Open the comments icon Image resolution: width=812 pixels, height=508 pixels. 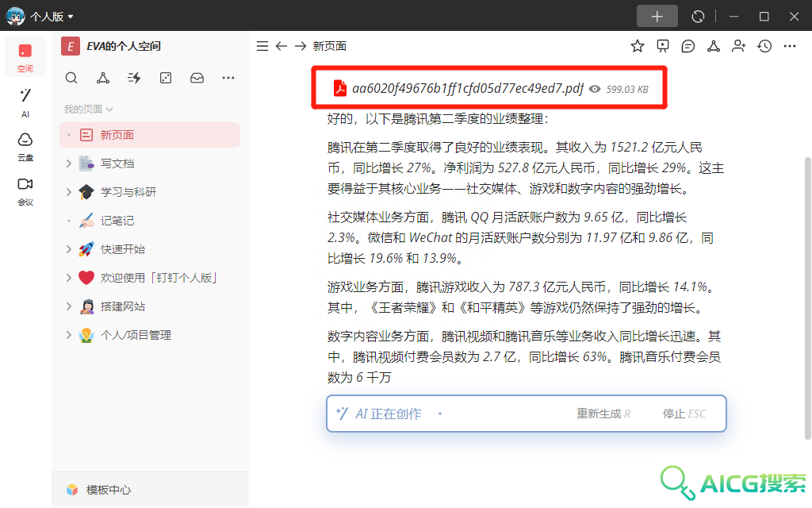point(688,46)
